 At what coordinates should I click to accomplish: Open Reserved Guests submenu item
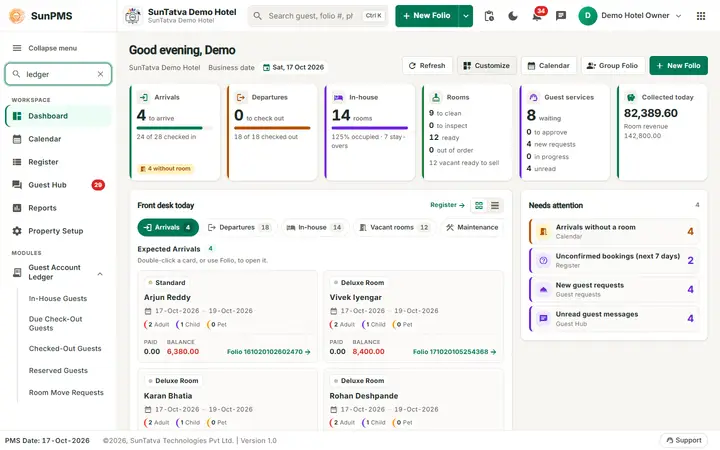click(58, 371)
